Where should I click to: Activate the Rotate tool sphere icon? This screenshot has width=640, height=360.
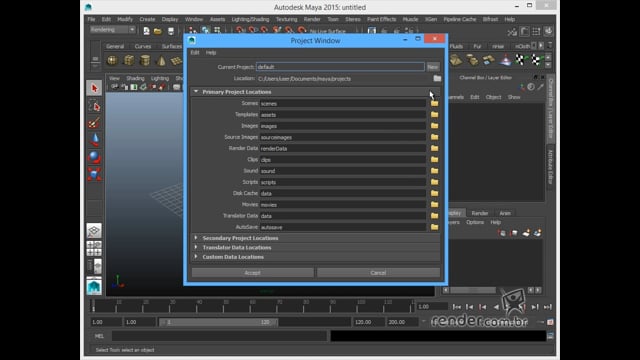pos(94,157)
